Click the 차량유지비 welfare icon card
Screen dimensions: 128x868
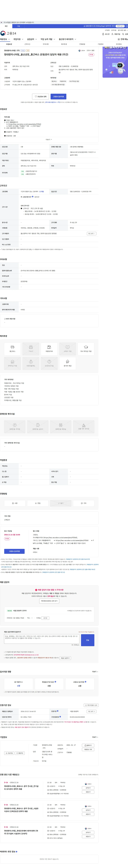pos(49,349)
